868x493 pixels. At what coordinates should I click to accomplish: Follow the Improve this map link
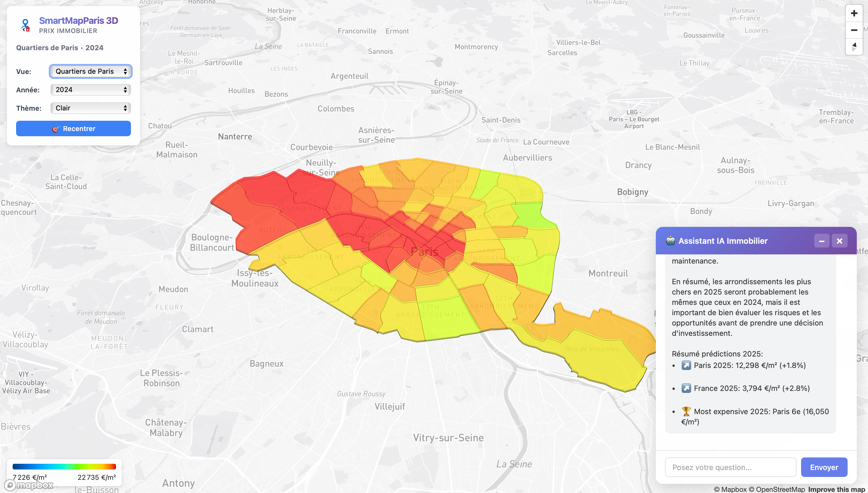coord(836,490)
